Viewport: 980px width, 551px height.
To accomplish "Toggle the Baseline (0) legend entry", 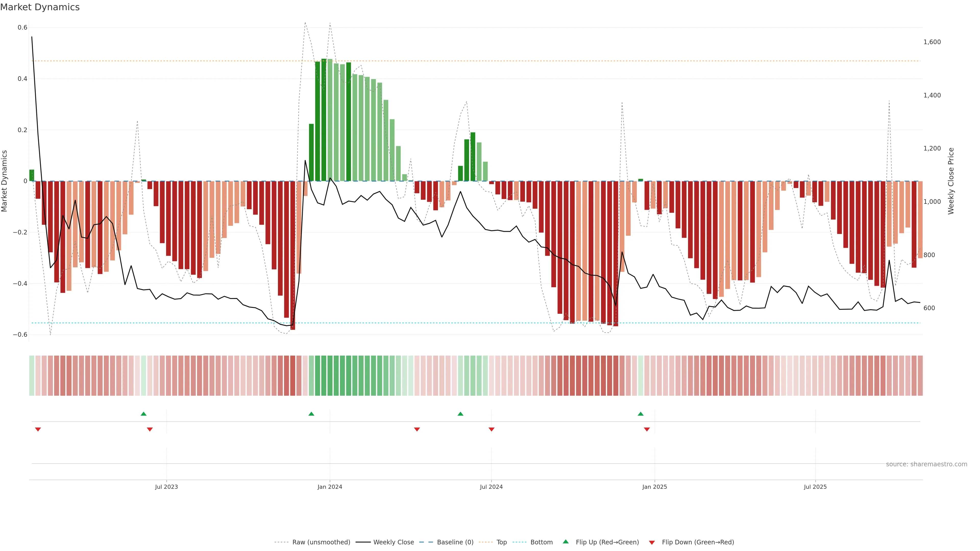I will pyautogui.click(x=455, y=542).
